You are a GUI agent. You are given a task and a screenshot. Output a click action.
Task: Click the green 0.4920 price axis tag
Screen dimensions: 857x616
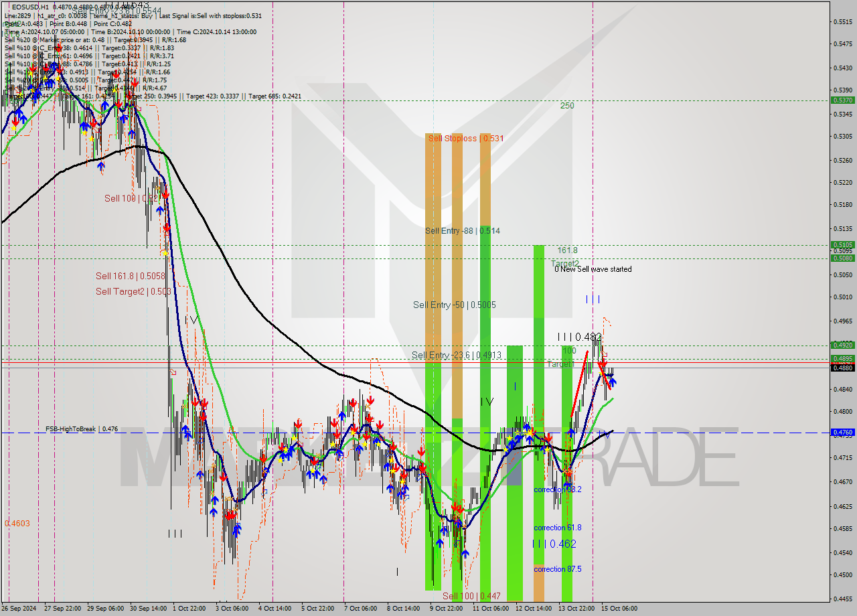[842, 345]
